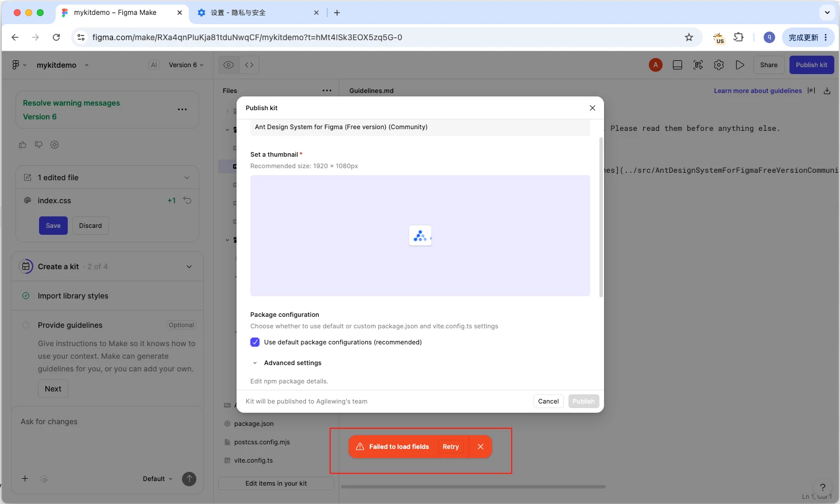Download the Guidelines.md file

point(827,91)
